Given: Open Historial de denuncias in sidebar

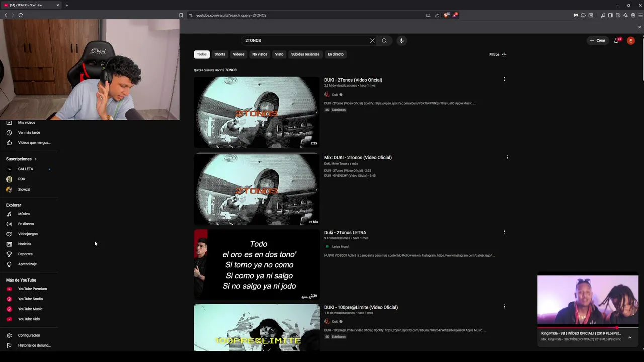Looking at the screenshot, I should pos(34,346).
